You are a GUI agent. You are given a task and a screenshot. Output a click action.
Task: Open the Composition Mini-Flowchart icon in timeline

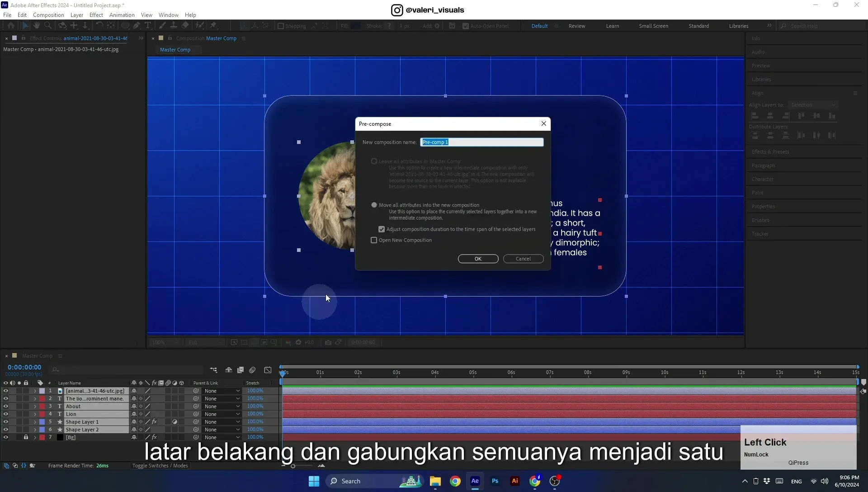click(x=214, y=370)
